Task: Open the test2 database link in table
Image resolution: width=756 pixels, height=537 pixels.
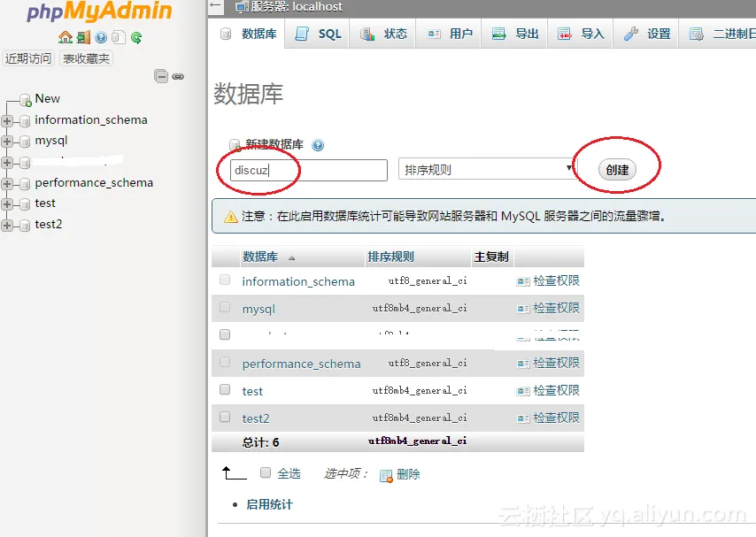Action: point(256,418)
